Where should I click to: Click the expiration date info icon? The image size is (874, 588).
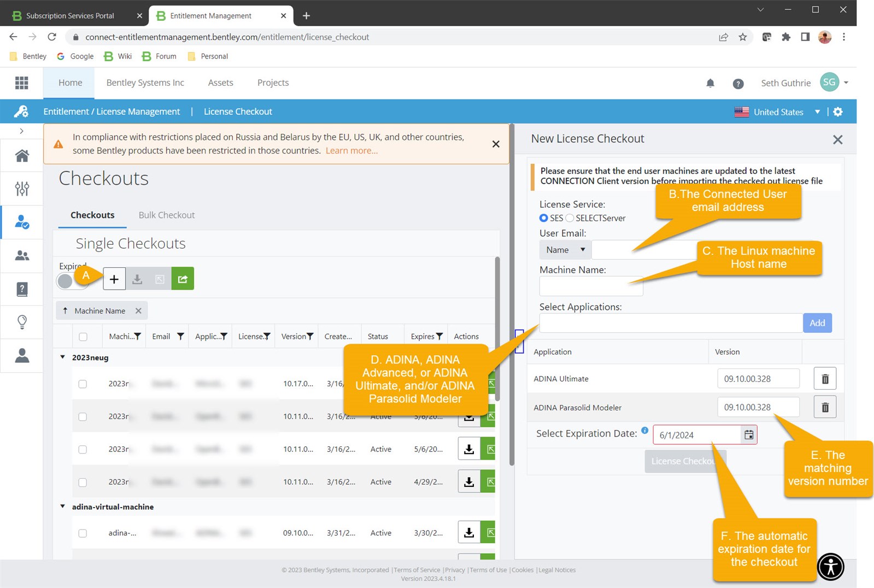tap(645, 431)
